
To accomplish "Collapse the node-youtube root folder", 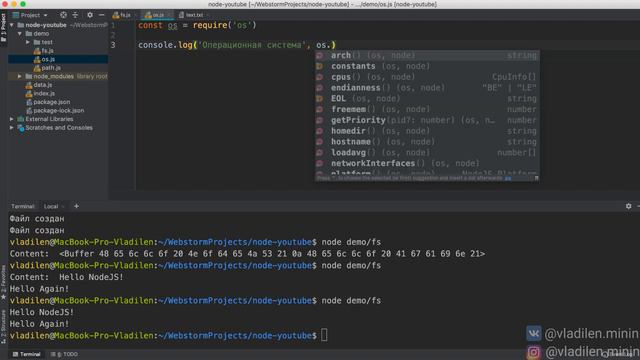I will [12, 25].
